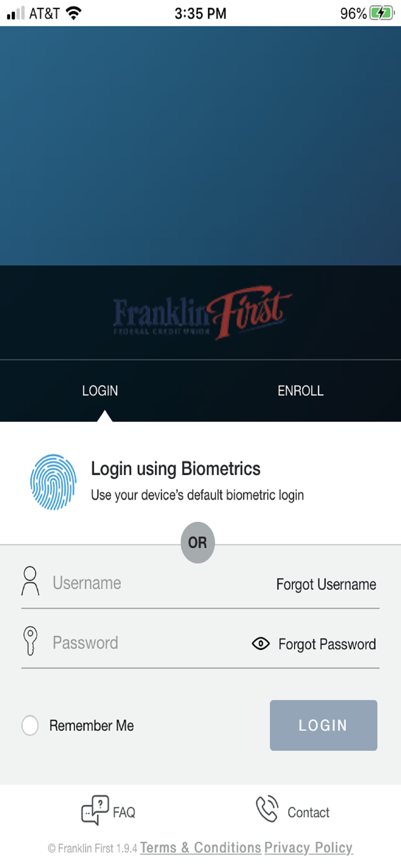The image size is (401, 868).
Task: Switch to the LOGIN tab
Action: [x=100, y=391]
